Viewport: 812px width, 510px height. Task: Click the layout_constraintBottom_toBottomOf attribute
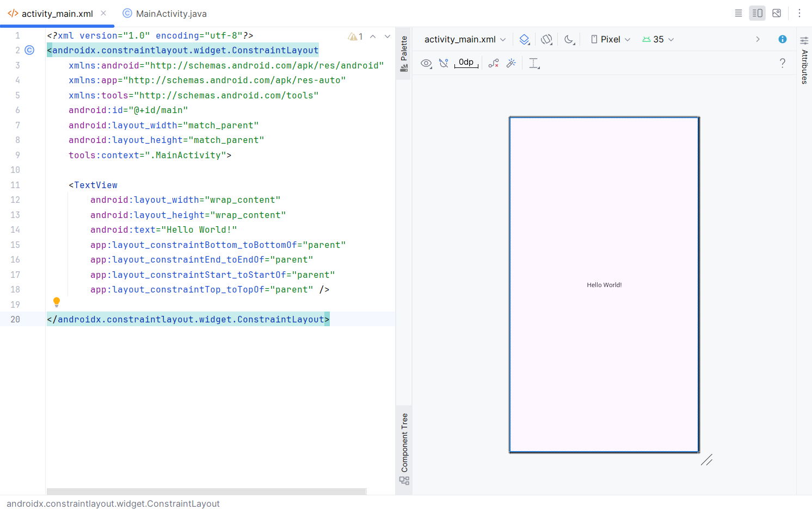tap(218, 245)
